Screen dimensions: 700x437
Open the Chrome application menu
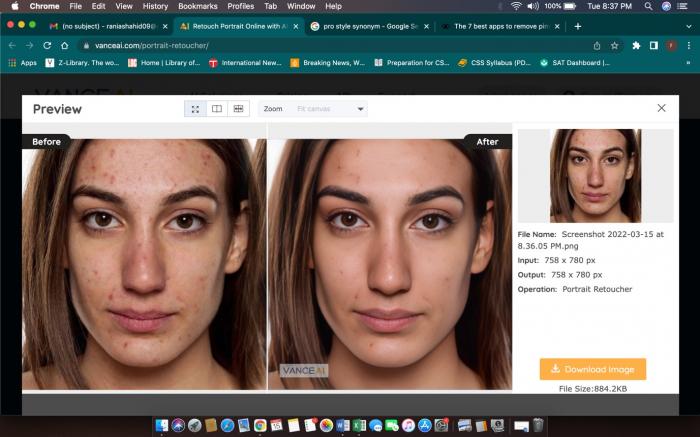coord(44,6)
